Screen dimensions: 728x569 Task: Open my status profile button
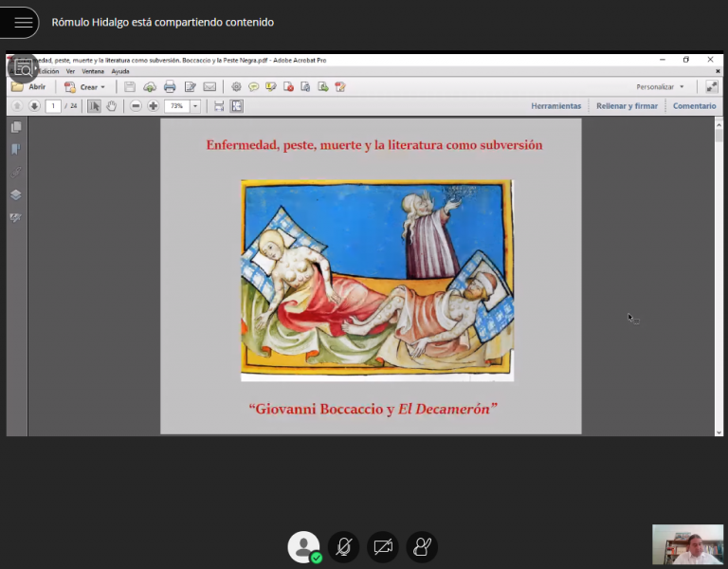click(x=303, y=546)
